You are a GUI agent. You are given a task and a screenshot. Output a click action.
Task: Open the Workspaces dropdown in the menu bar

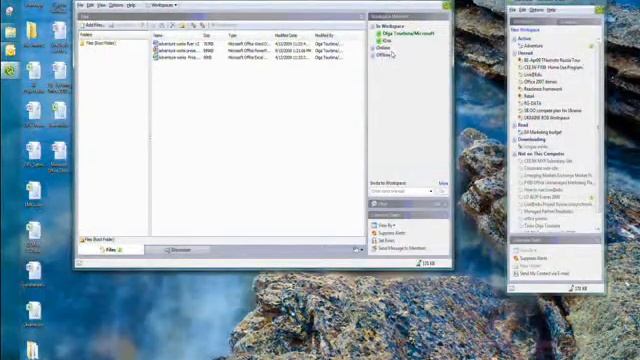[x=162, y=5]
